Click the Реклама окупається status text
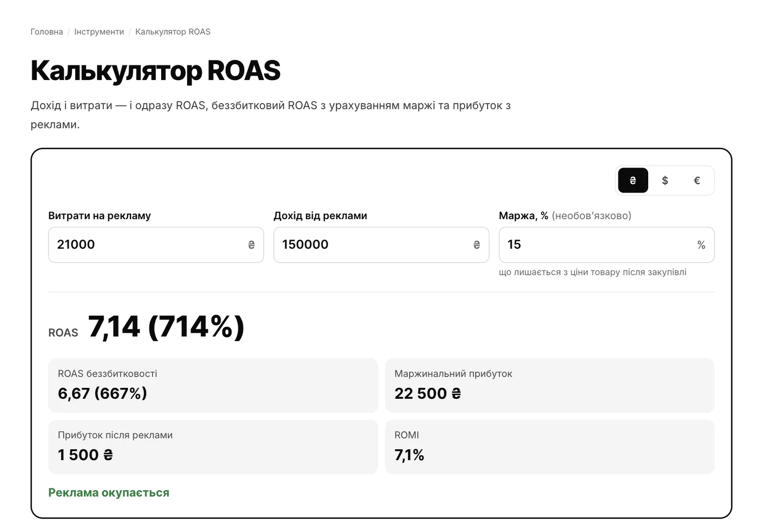 109,493
